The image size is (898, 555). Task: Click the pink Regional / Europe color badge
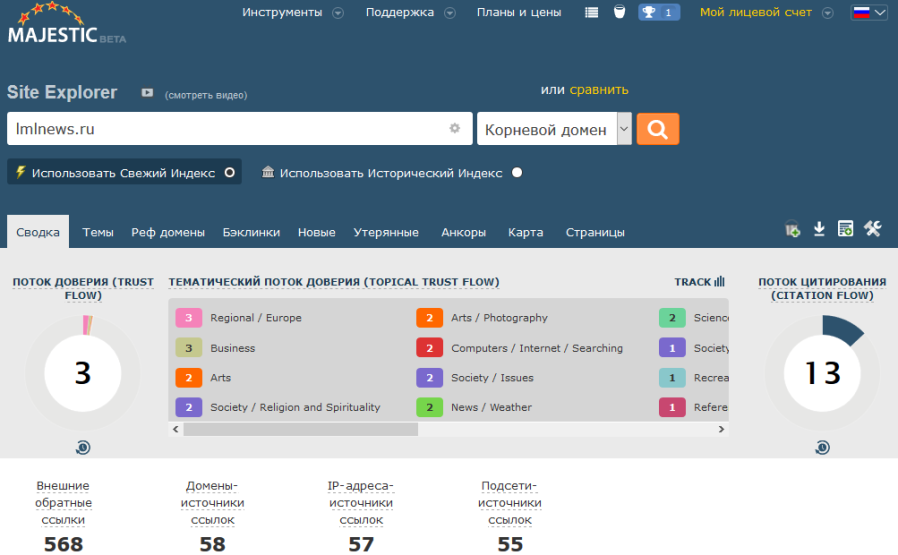[189, 318]
